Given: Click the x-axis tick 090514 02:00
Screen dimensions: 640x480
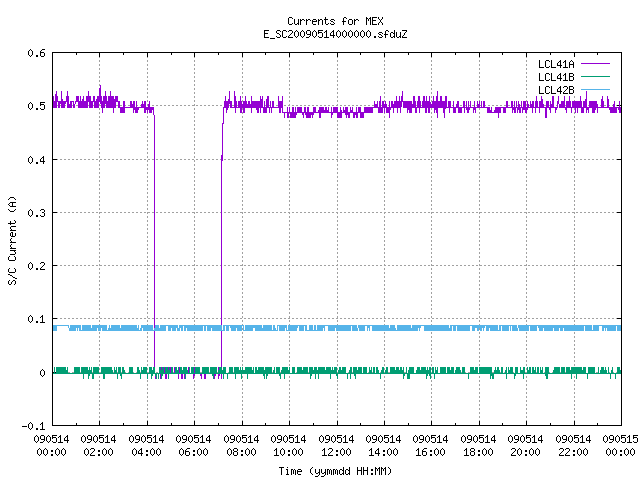Looking at the screenshot, I should (98, 446).
